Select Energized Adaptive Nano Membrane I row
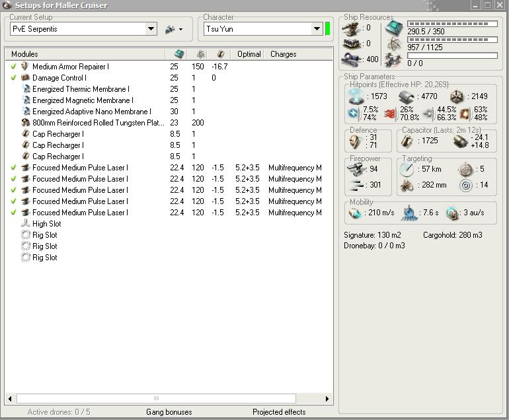509x420 pixels. coord(169,112)
